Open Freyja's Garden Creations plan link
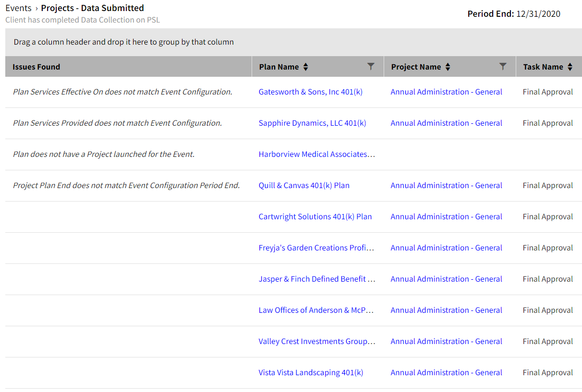Screen dimensions: 582x392 tap(316, 248)
